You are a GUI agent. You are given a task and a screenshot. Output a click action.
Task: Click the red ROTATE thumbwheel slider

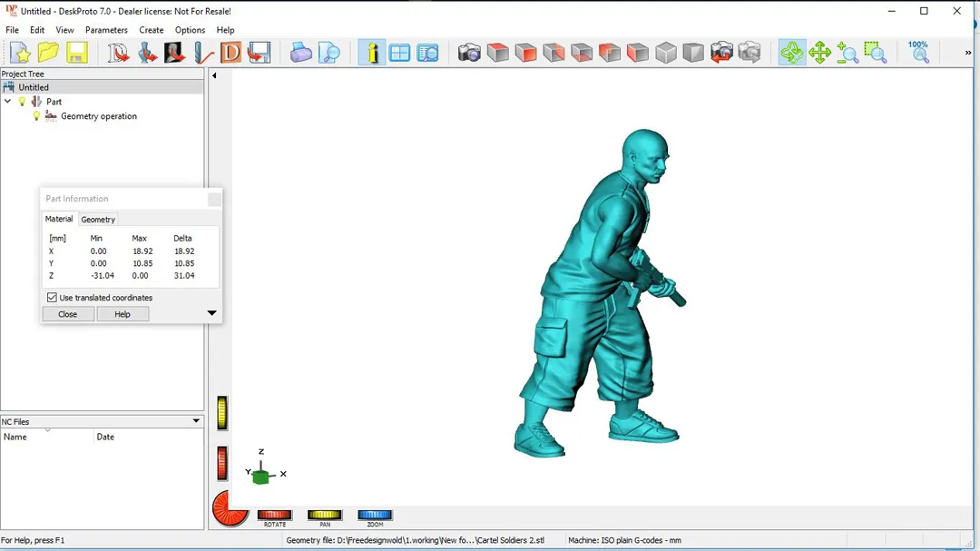pyautogui.click(x=274, y=515)
